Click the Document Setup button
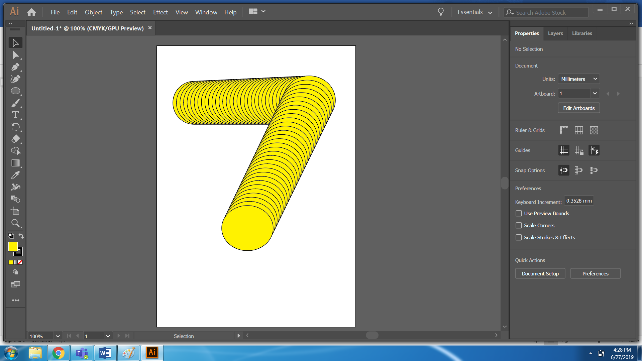642x361 pixels. click(x=540, y=273)
